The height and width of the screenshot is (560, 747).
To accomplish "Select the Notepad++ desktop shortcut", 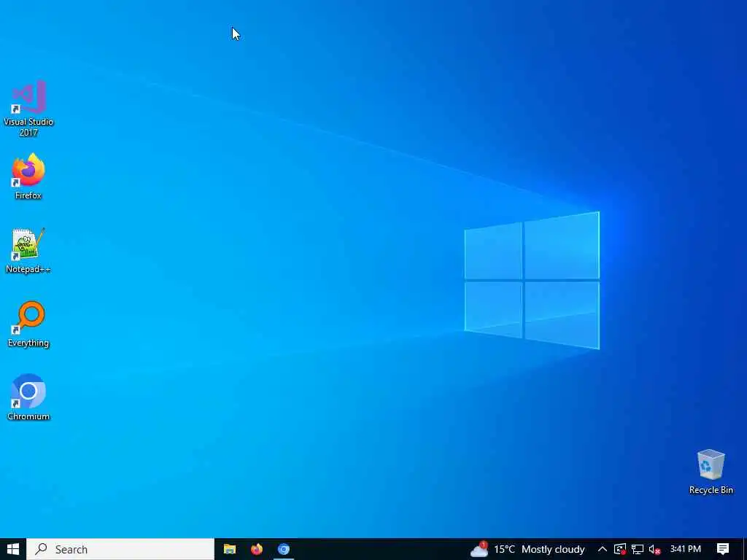I will pos(28,251).
